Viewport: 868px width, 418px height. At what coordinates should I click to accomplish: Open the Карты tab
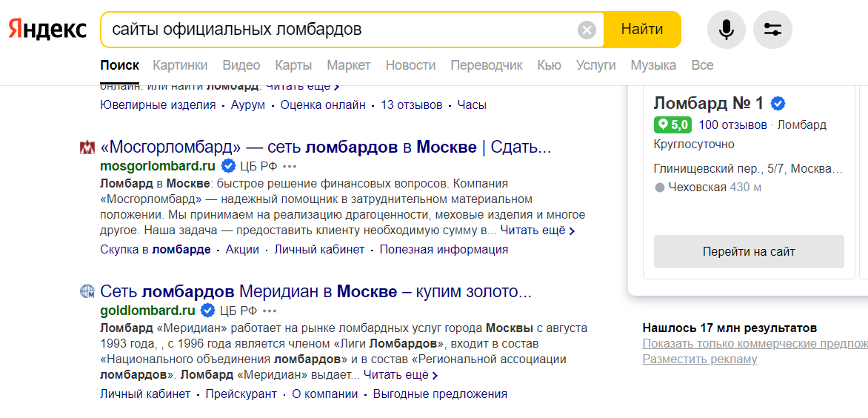(293, 65)
